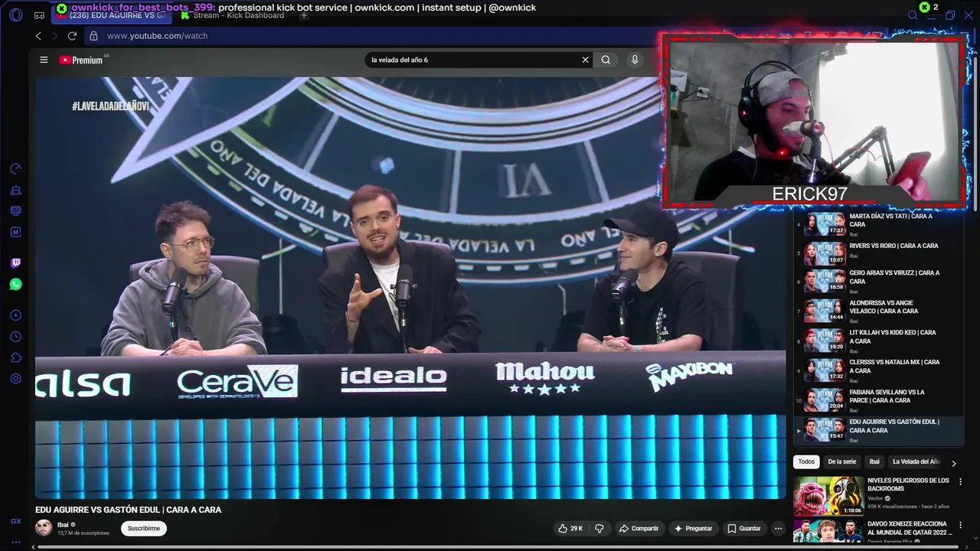Click the Suscribirme button
The height and width of the screenshot is (551, 980).
pyautogui.click(x=144, y=528)
